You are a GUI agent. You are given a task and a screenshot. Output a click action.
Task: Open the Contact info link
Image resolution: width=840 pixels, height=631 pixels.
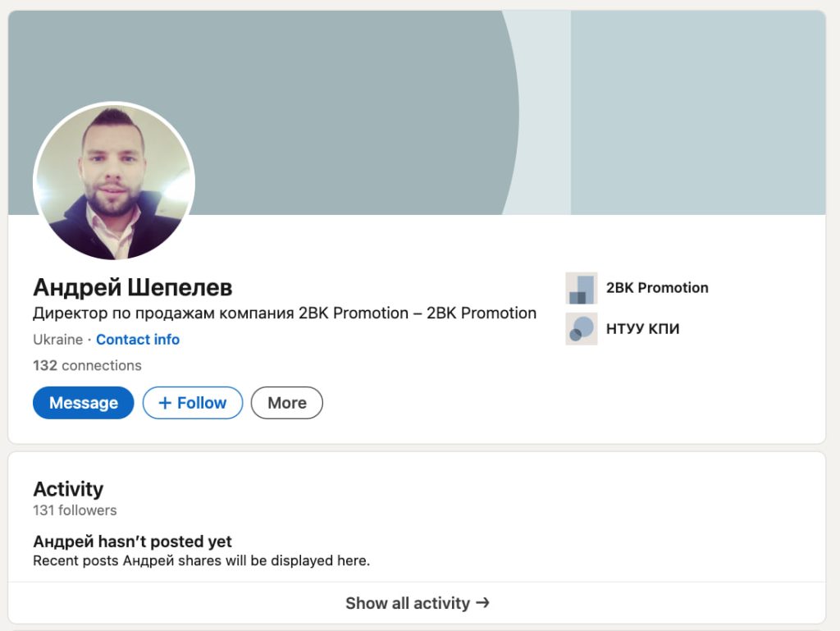(138, 340)
